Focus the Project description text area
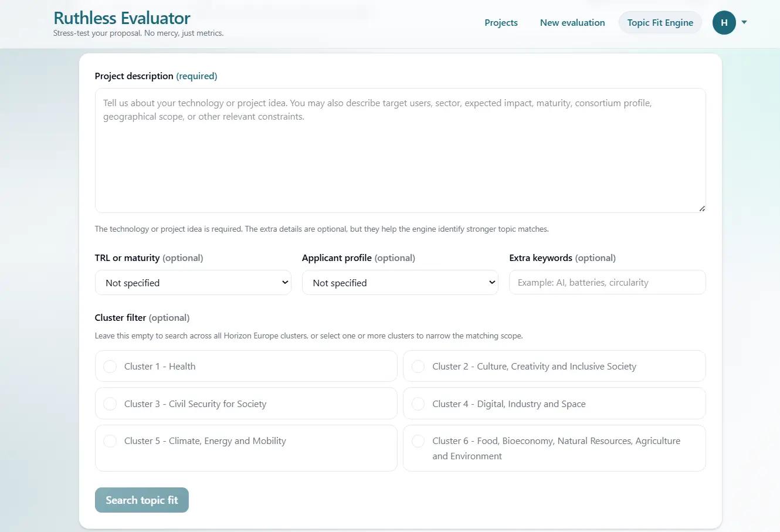This screenshot has width=780, height=532. (x=400, y=150)
